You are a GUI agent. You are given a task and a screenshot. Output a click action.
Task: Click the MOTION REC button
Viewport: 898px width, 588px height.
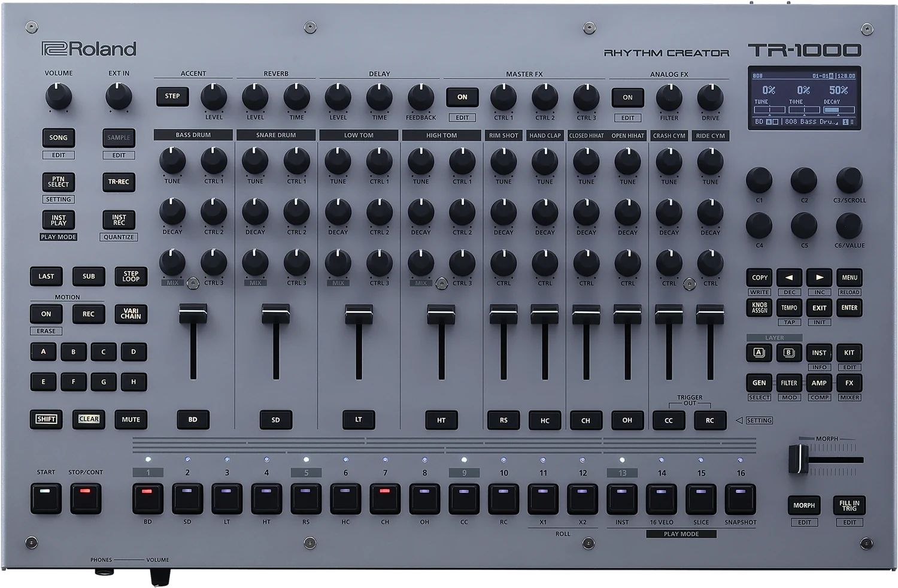click(89, 314)
